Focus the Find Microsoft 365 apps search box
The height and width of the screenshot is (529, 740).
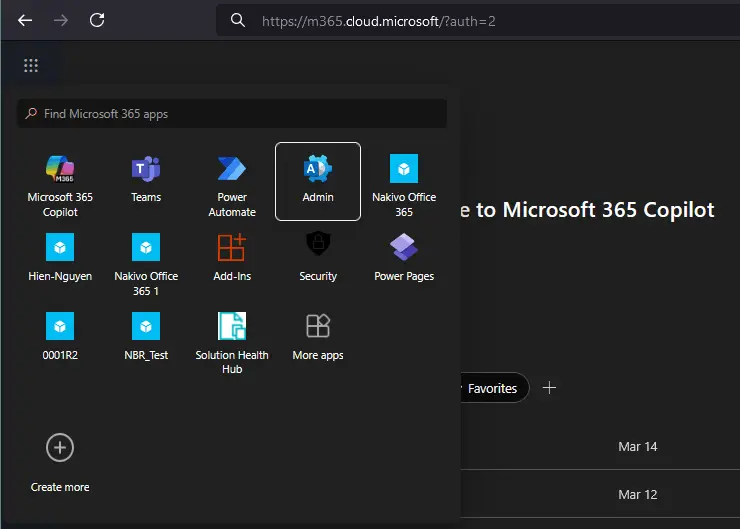tap(232, 114)
